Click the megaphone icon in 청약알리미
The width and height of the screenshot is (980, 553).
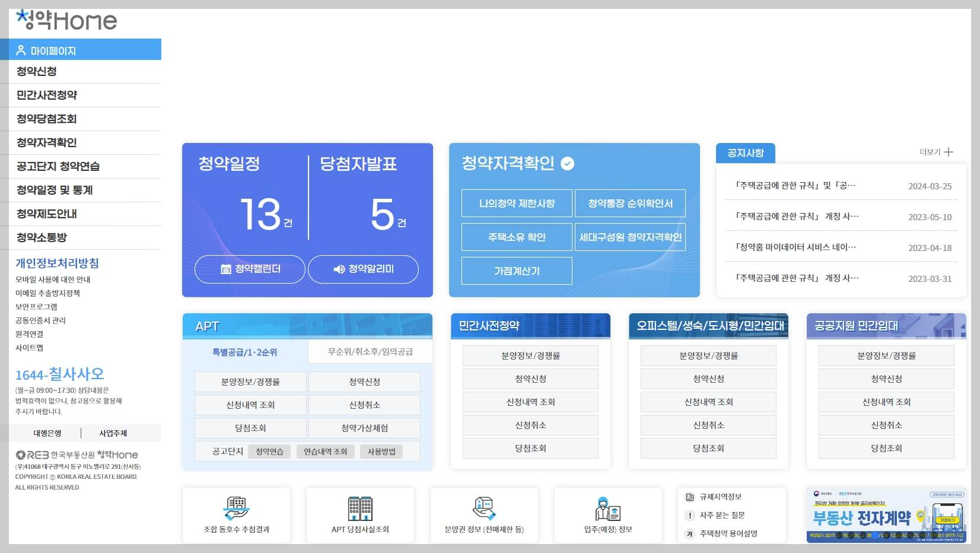tap(339, 269)
